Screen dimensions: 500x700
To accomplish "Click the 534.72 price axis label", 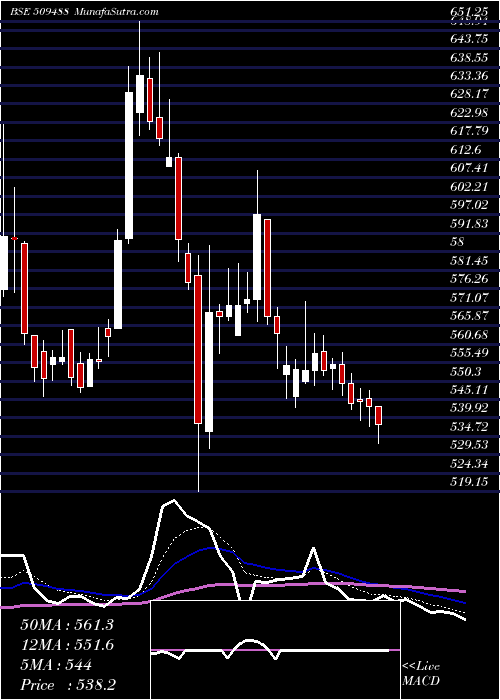I will (x=469, y=427).
